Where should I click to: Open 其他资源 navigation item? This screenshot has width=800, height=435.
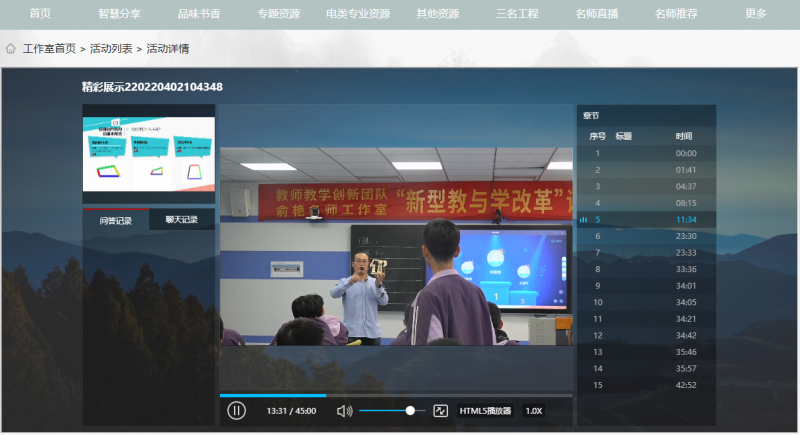point(438,14)
